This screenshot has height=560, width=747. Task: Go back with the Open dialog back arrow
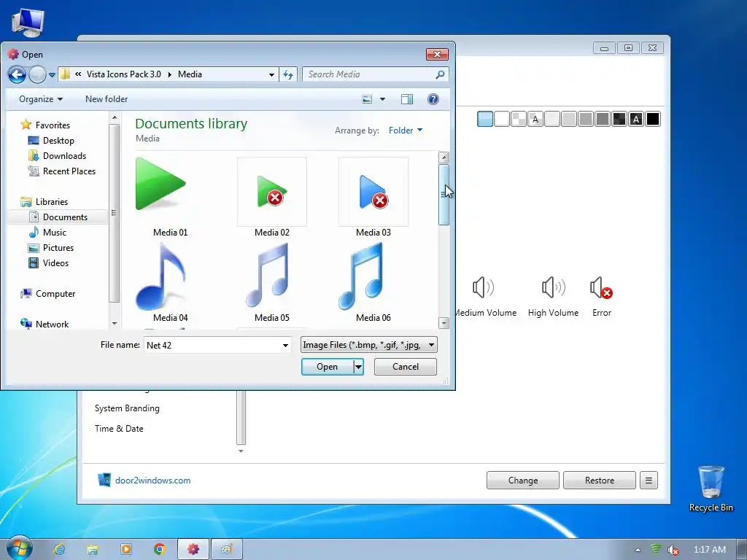pyautogui.click(x=17, y=75)
